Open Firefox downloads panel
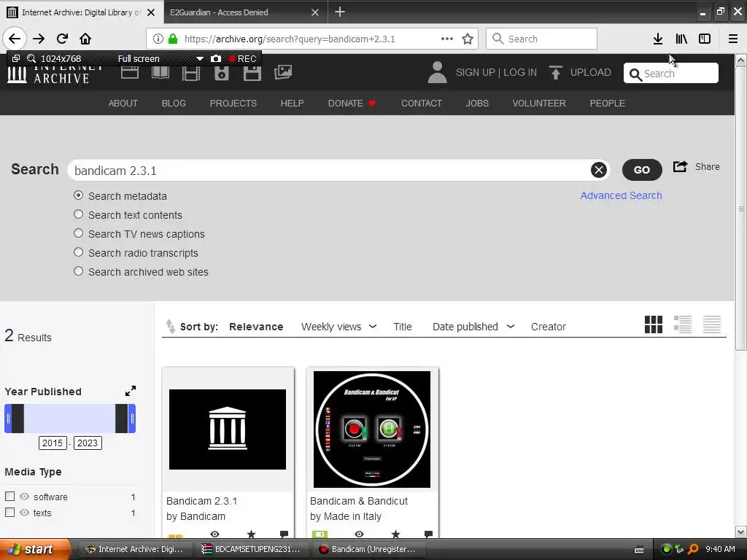 pyautogui.click(x=657, y=39)
